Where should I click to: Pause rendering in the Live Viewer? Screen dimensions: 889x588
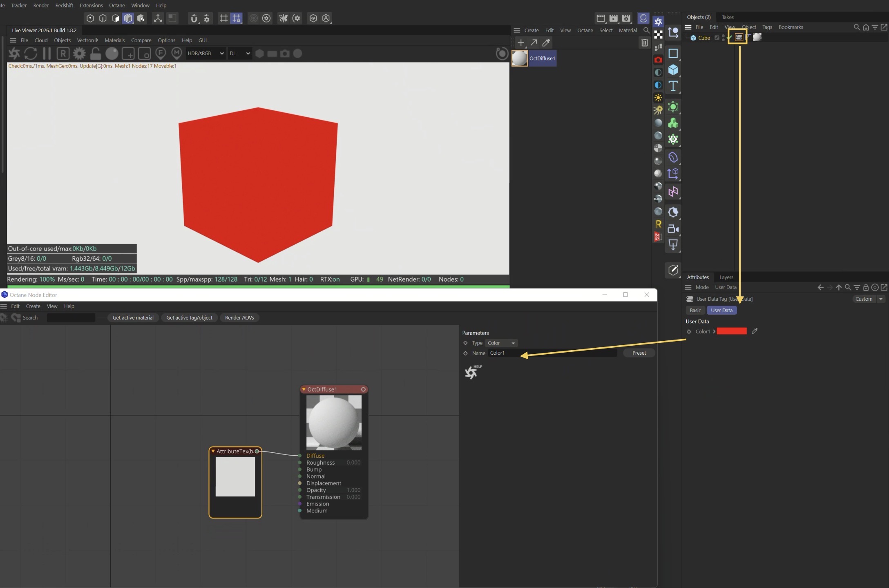47,54
